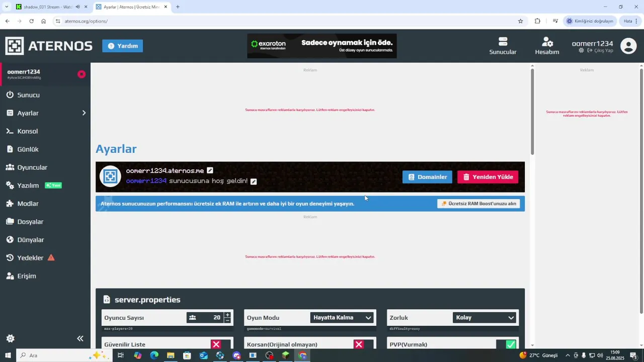The image size is (644, 362).
Task: Click the taskbar Ara search box
Action: (x=64, y=355)
